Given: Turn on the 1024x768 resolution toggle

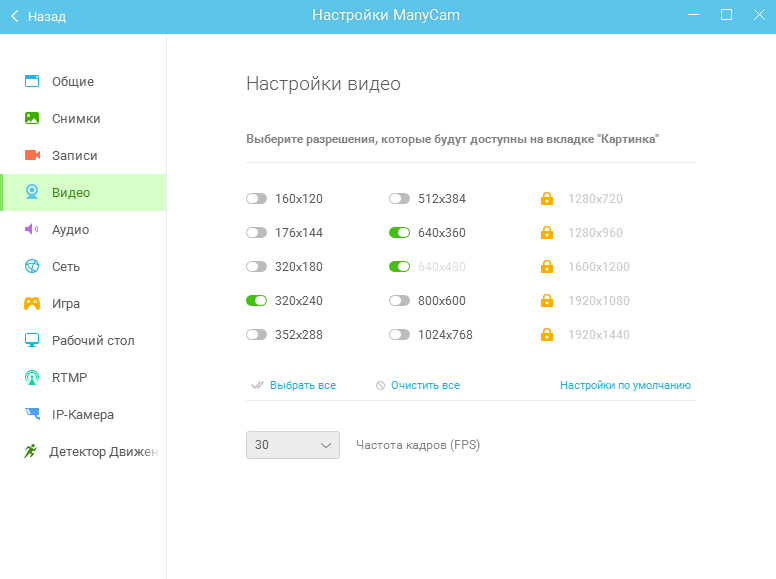Looking at the screenshot, I should point(399,335).
